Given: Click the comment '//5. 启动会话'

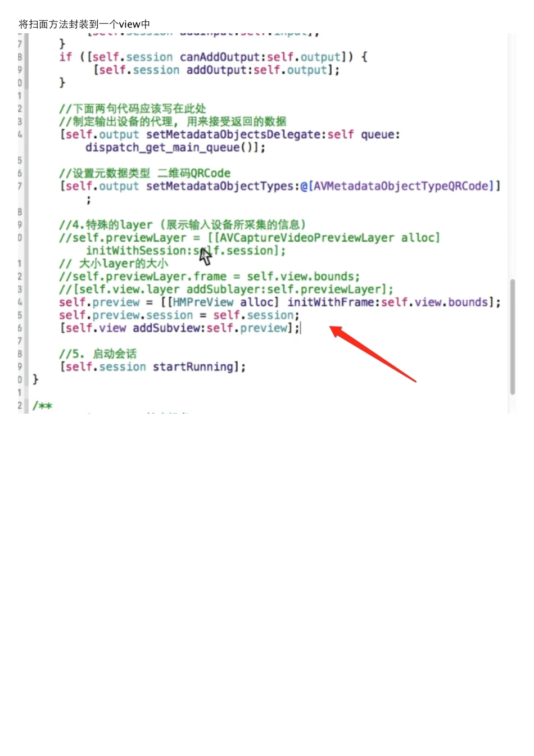Looking at the screenshot, I should 98,354.
